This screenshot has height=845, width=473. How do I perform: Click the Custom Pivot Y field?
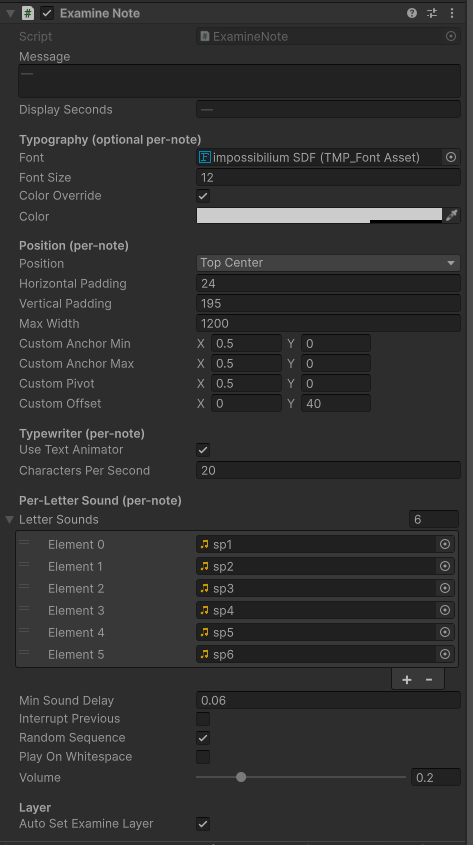pos(336,383)
